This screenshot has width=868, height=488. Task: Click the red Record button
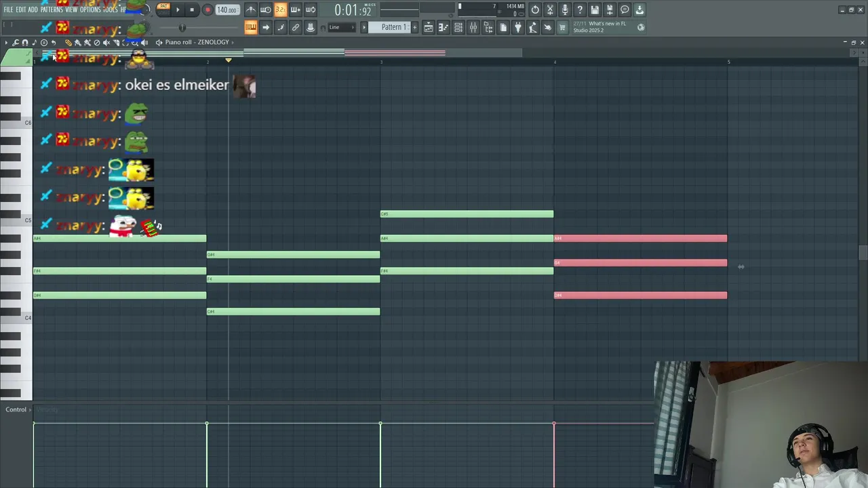point(208,10)
